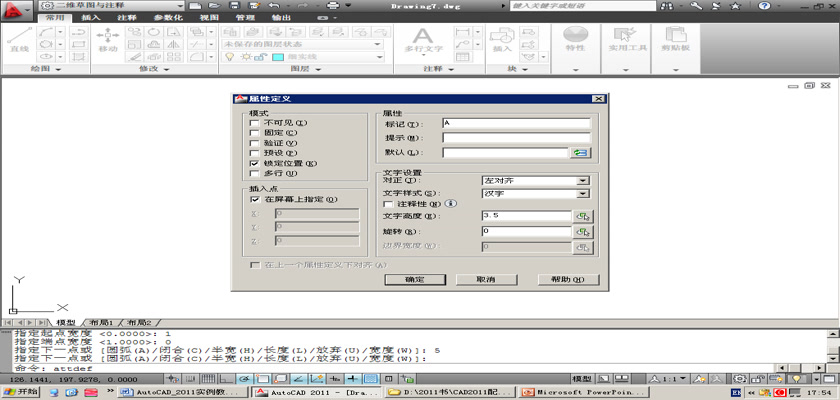Click the New drawing icon in quick access toolbar

(x=195, y=6)
